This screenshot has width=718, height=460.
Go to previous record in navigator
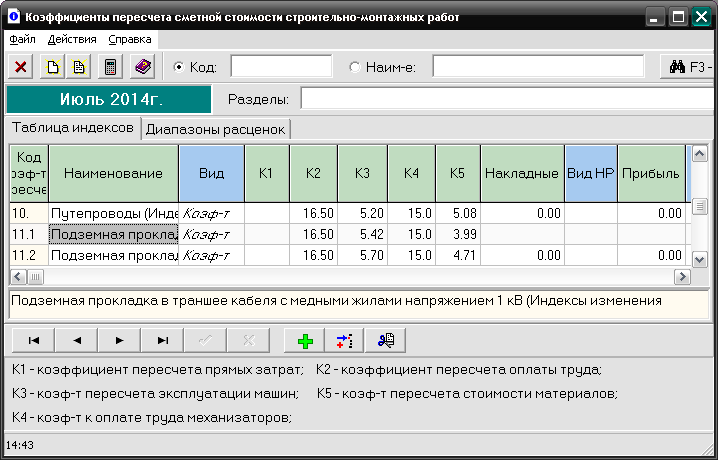pos(76,340)
